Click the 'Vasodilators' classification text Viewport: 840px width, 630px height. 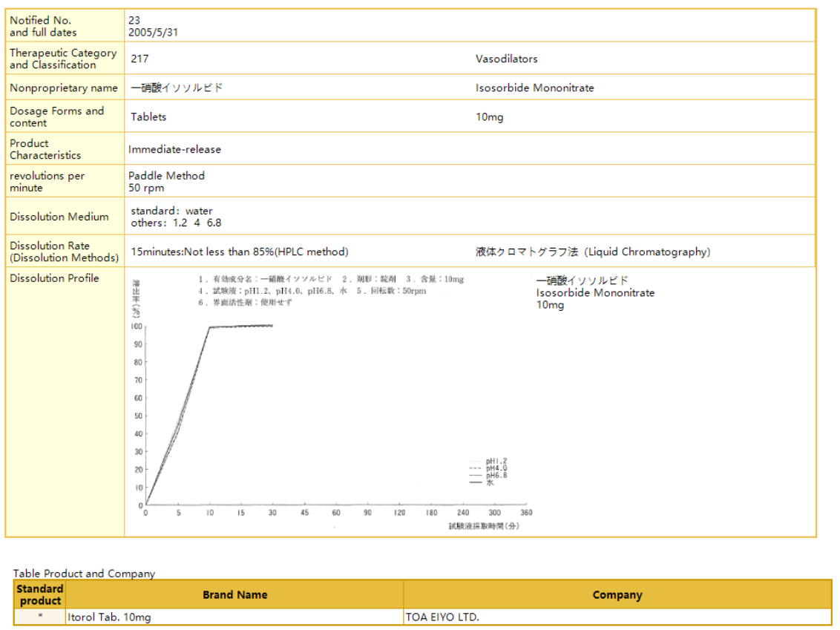click(x=506, y=59)
